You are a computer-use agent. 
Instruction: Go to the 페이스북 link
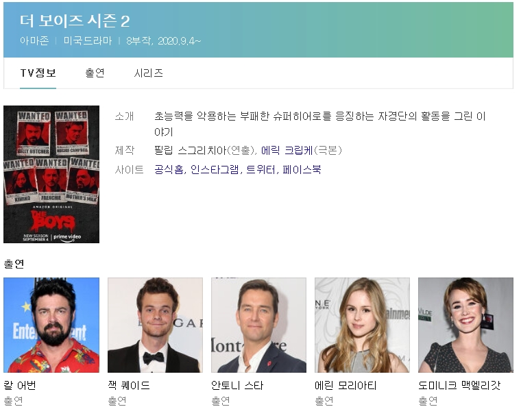302,169
